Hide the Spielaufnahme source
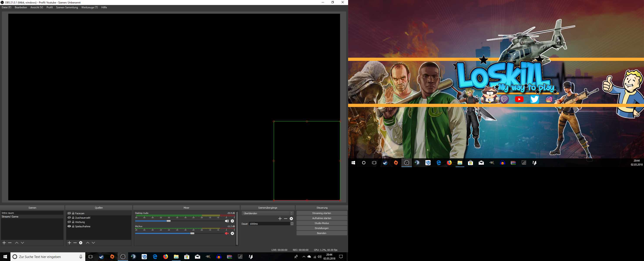This screenshot has width=644, height=261. [69, 226]
